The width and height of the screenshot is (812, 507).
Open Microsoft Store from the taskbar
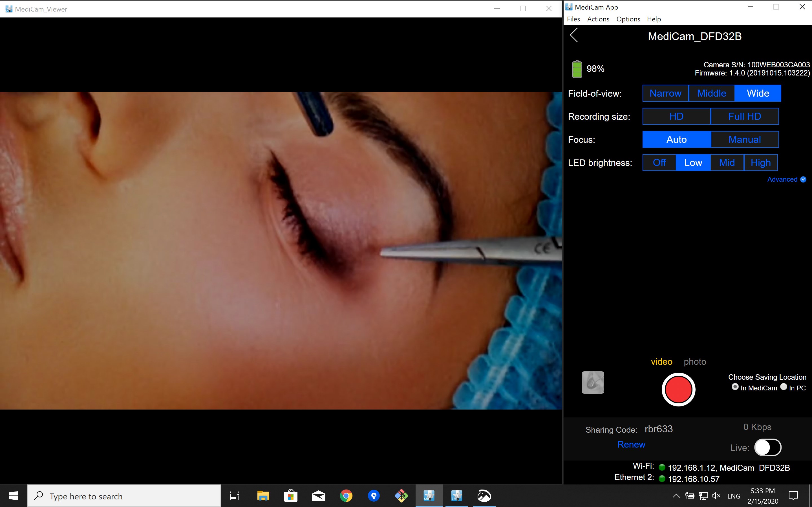(291, 496)
